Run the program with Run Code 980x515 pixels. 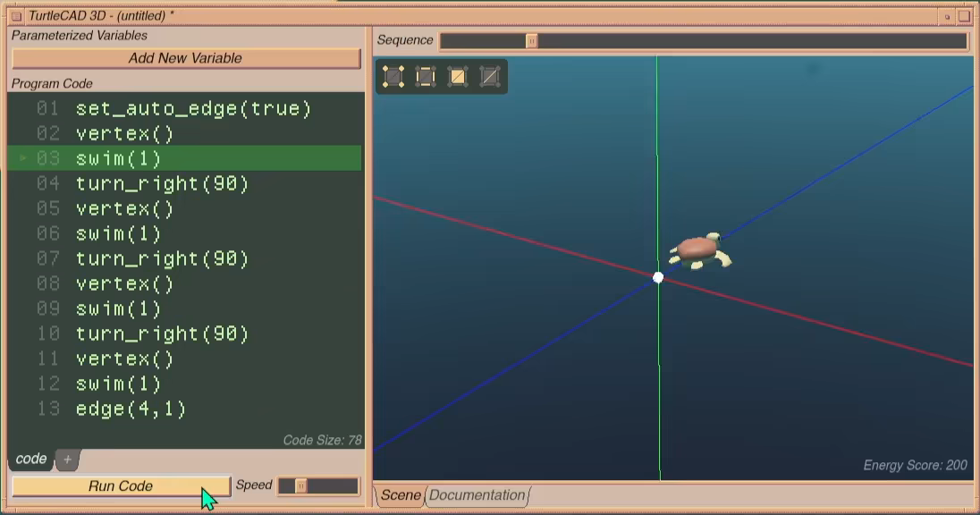click(x=121, y=486)
